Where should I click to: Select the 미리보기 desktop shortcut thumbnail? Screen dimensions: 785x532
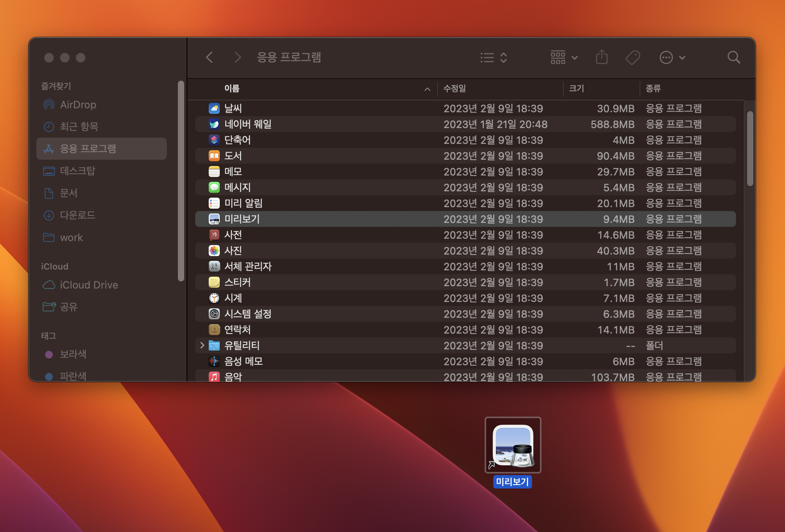[x=513, y=445]
